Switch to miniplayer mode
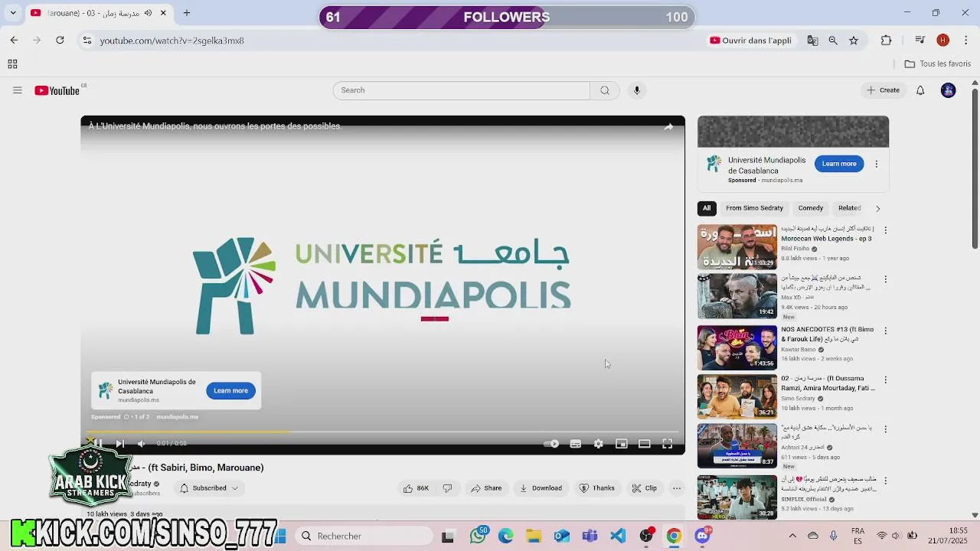980x551 pixels. pyautogui.click(x=622, y=444)
